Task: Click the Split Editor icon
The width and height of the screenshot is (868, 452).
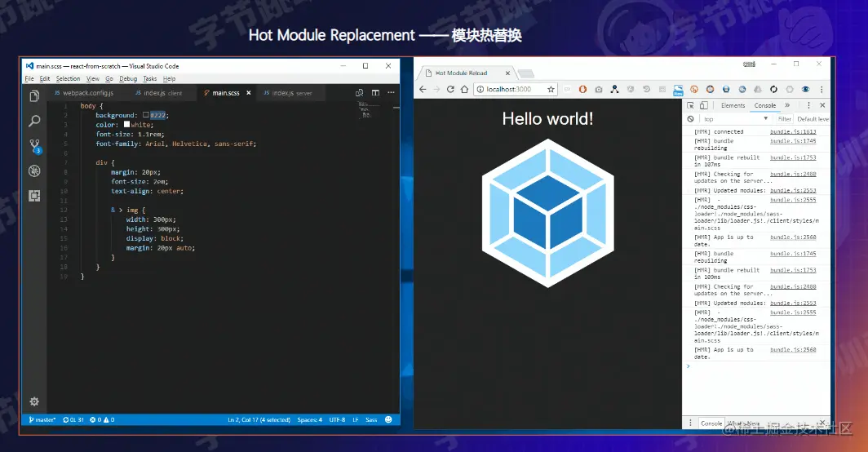Action: point(375,93)
